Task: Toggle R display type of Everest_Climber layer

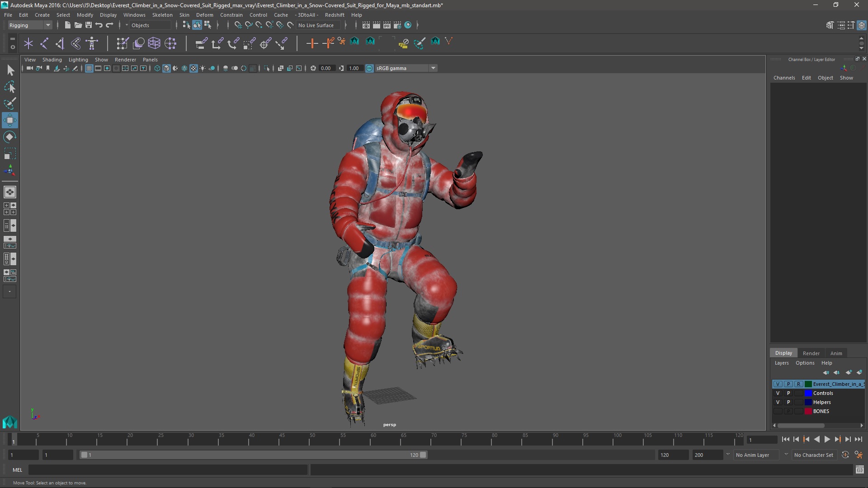Action: coord(799,384)
